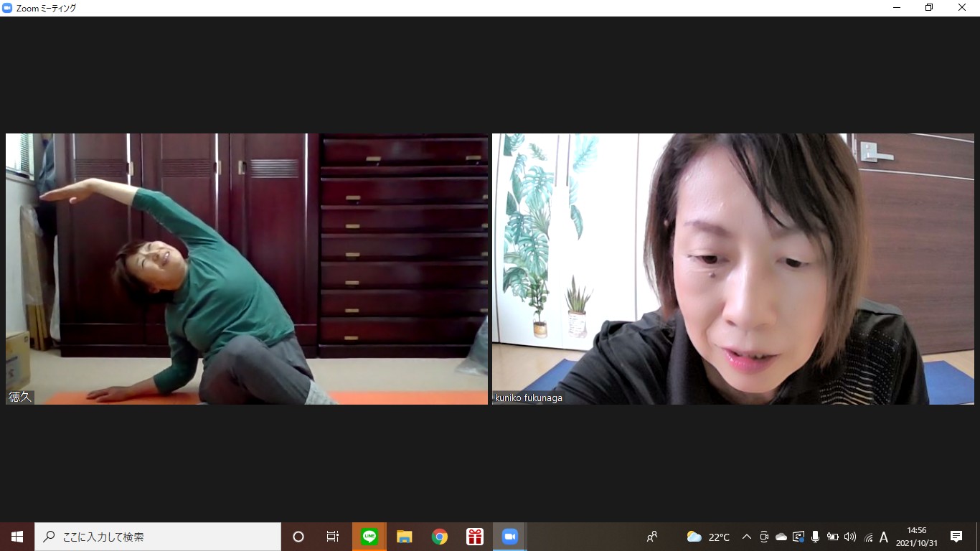Screen dimensions: 980x551
Task: Open the clock showing 14:56 2021/10/31
Action: tap(916, 537)
